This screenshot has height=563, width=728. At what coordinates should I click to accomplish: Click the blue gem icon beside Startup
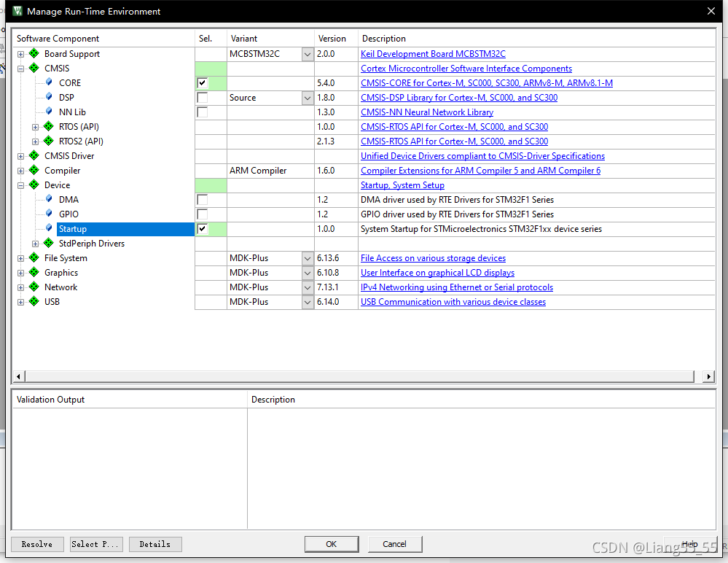coord(50,228)
